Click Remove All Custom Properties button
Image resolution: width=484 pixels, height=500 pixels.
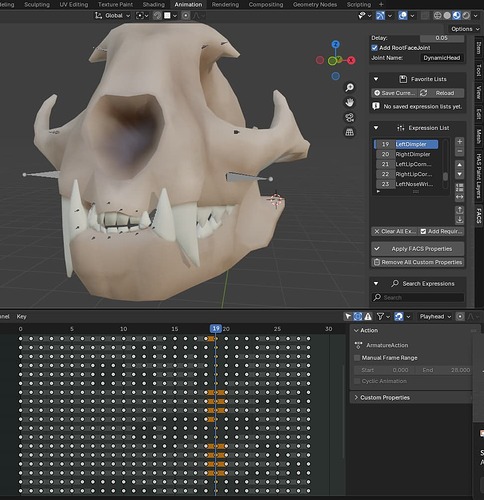(418, 262)
